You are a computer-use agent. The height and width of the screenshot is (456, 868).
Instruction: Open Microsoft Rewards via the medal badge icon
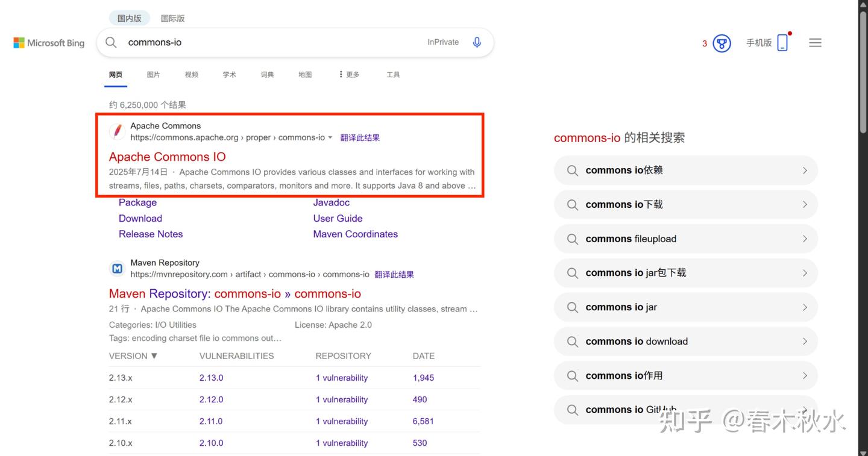click(721, 43)
